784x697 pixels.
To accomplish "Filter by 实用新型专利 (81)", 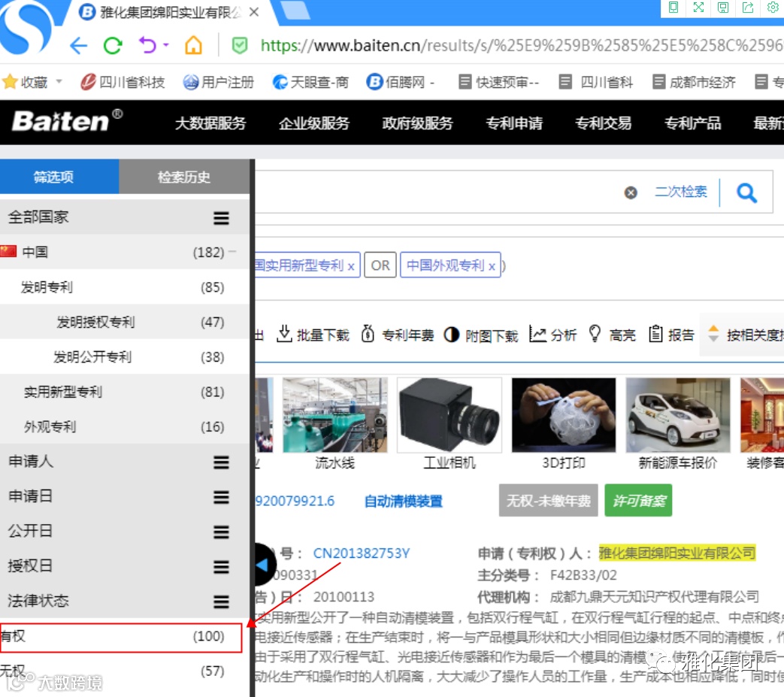I will 125,392.
